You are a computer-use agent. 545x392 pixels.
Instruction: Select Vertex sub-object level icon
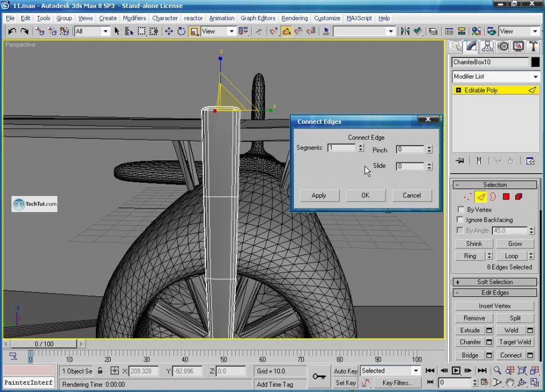click(468, 197)
